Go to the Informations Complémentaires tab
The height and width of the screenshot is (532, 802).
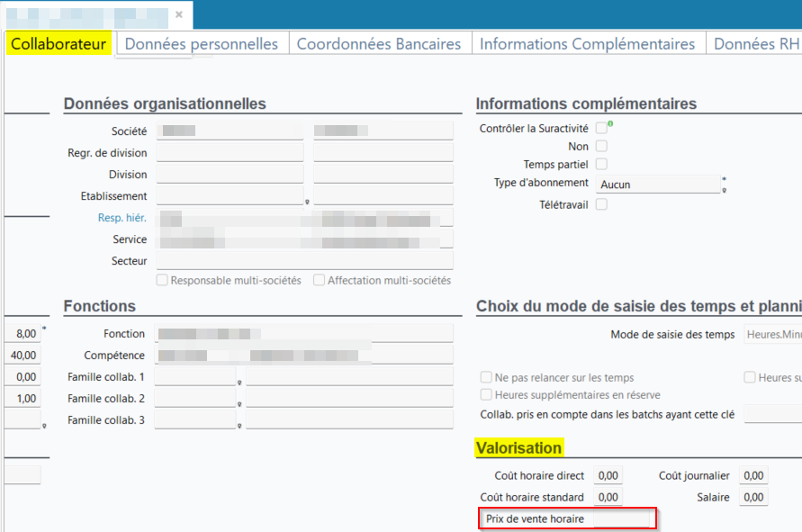point(587,43)
